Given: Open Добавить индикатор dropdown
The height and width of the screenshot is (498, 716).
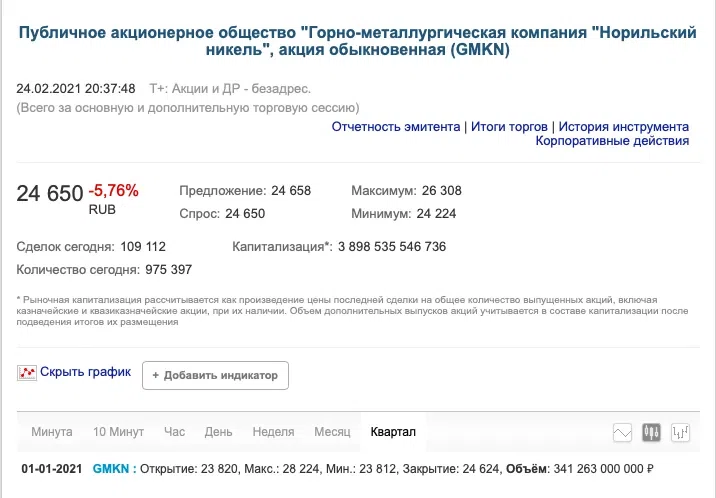Looking at the screenshot, I should [215, 375].
